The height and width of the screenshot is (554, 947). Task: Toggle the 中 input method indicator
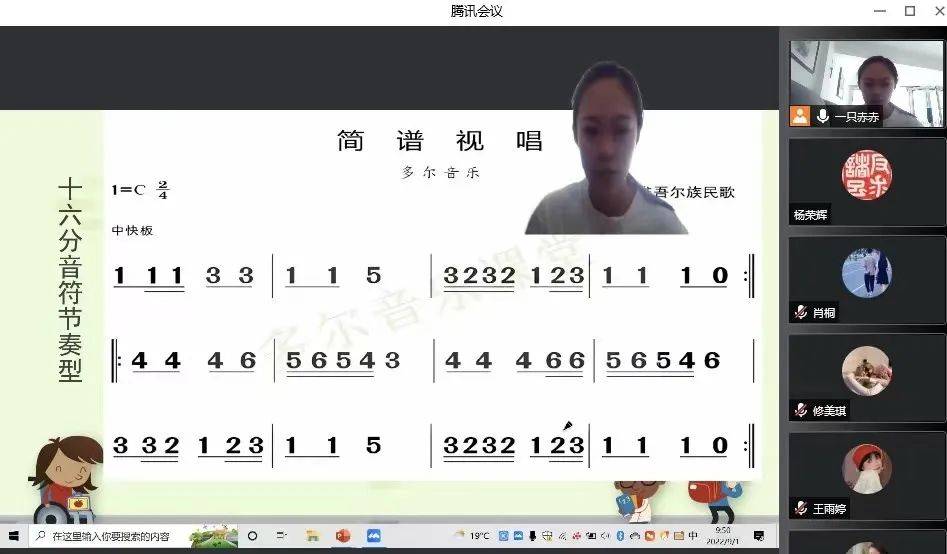click(693, 536)
